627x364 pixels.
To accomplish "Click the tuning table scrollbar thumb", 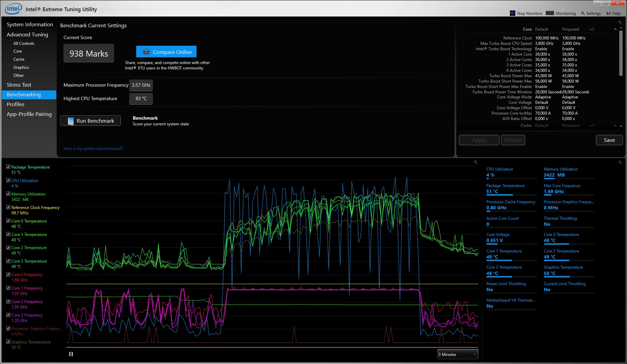I will point(621,53).
